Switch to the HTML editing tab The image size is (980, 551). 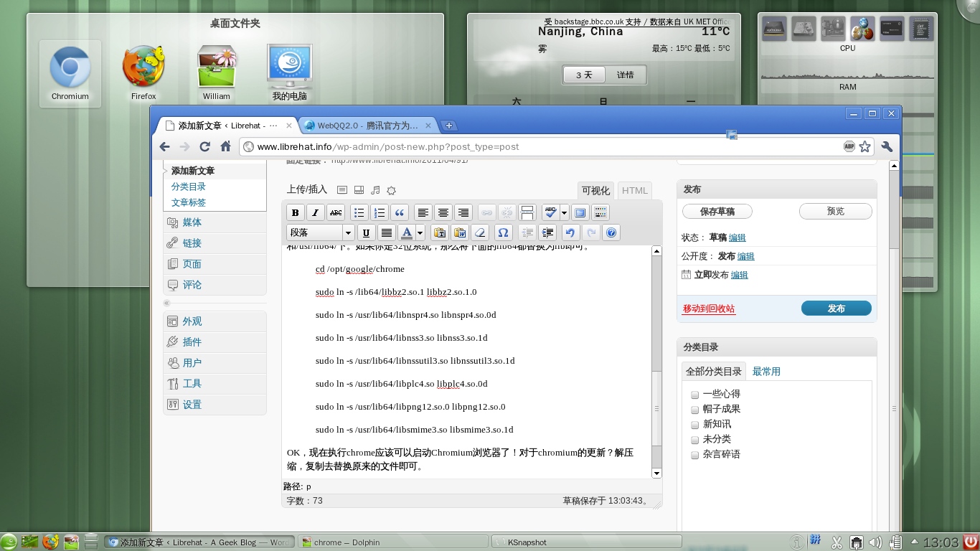(x=633, y=190)
